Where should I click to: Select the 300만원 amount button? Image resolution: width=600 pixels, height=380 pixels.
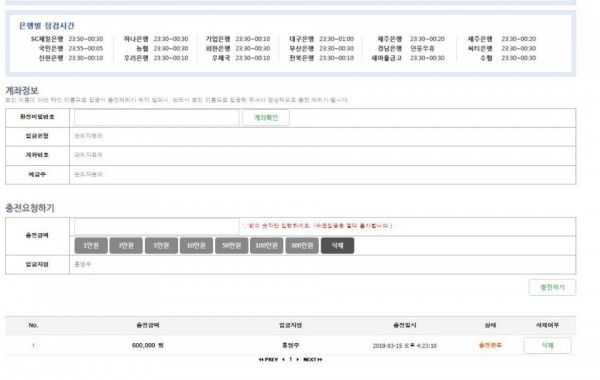pyautogui.click(x=302, y=245)
